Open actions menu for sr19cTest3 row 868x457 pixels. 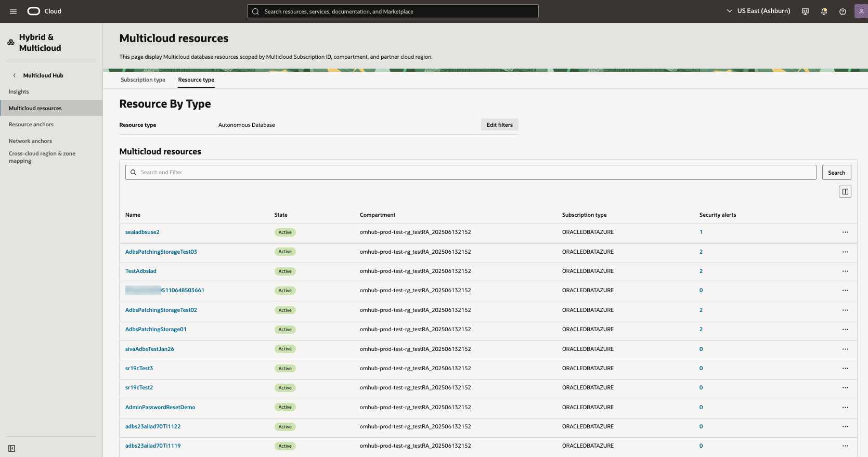(x=845, y=369)
